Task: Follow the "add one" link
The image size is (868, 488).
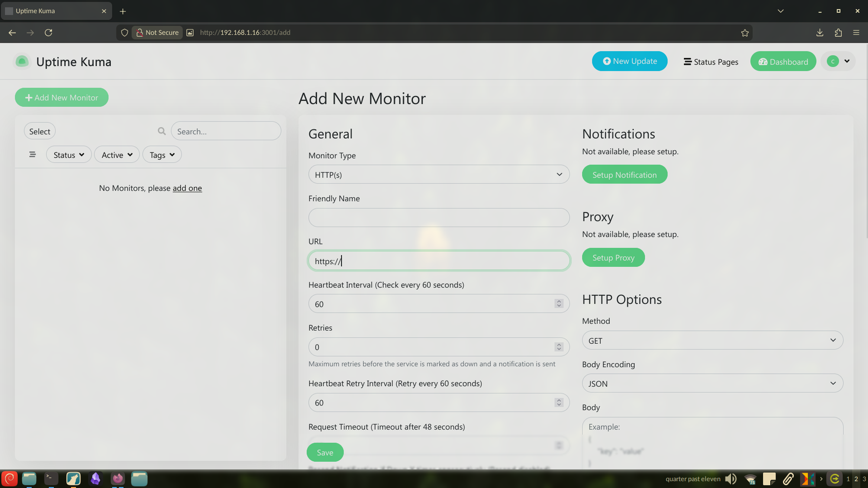Action: pos(187,188)
